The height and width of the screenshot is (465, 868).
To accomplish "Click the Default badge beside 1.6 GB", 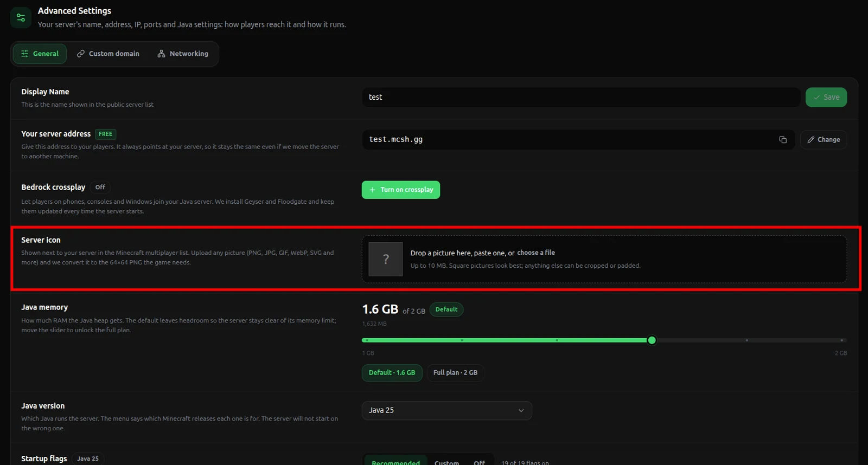I will click(446, 309).
